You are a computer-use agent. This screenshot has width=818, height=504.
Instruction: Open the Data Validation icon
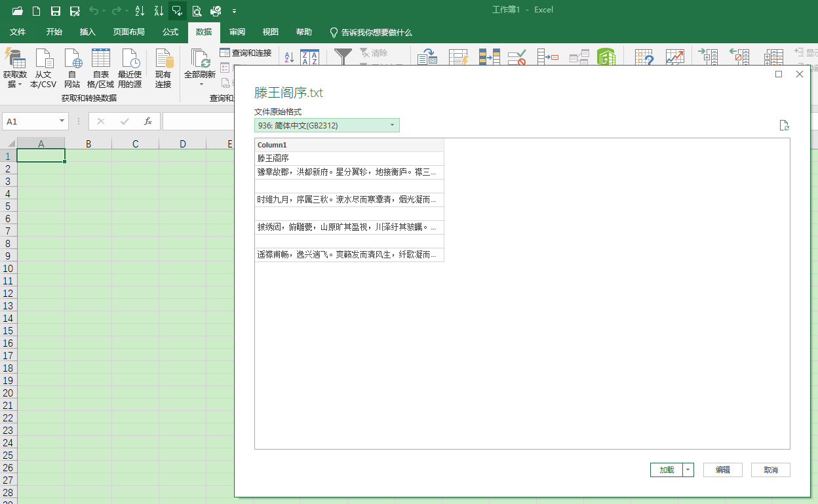(x=518, y=57)
